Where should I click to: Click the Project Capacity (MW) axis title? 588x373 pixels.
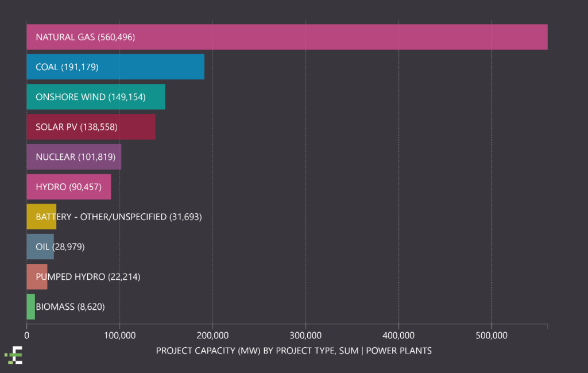pos(293,351)
